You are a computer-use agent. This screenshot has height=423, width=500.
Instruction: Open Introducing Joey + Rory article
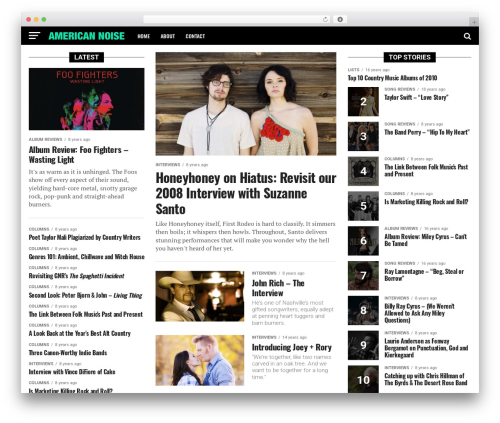(292, 347)
